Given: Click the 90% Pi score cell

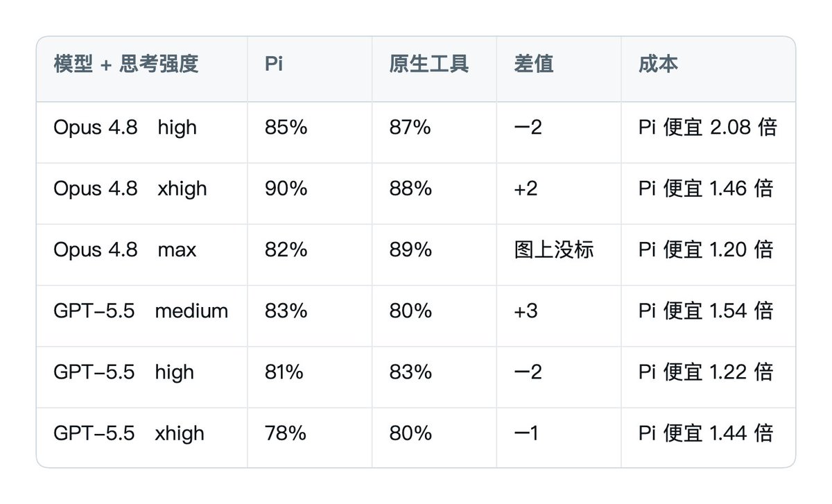Looking at the screenshot, I should [x=286, y=189].
